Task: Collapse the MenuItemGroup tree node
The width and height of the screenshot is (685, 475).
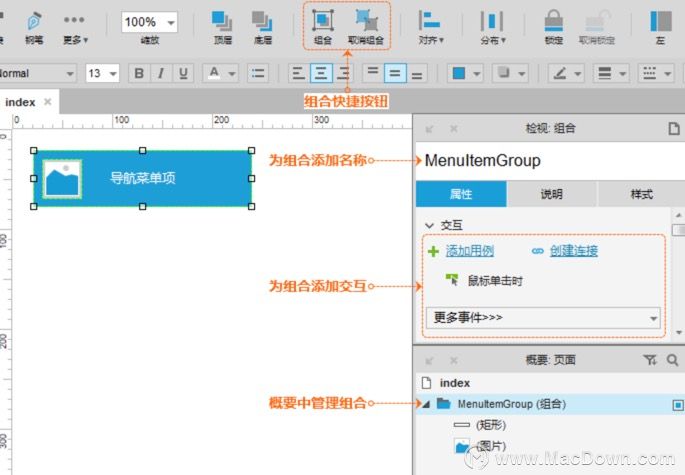Action: [x=426, y=404]
